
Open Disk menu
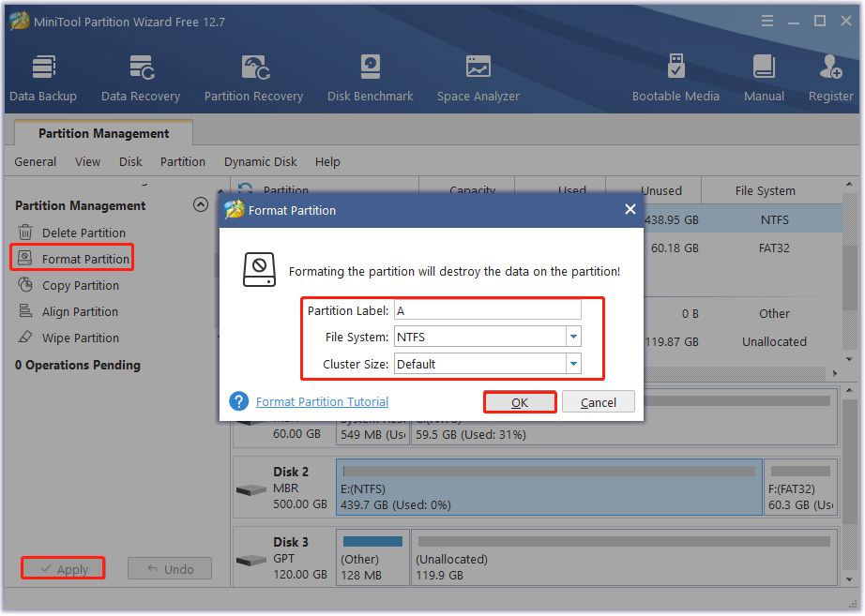[x=130, y=161]
